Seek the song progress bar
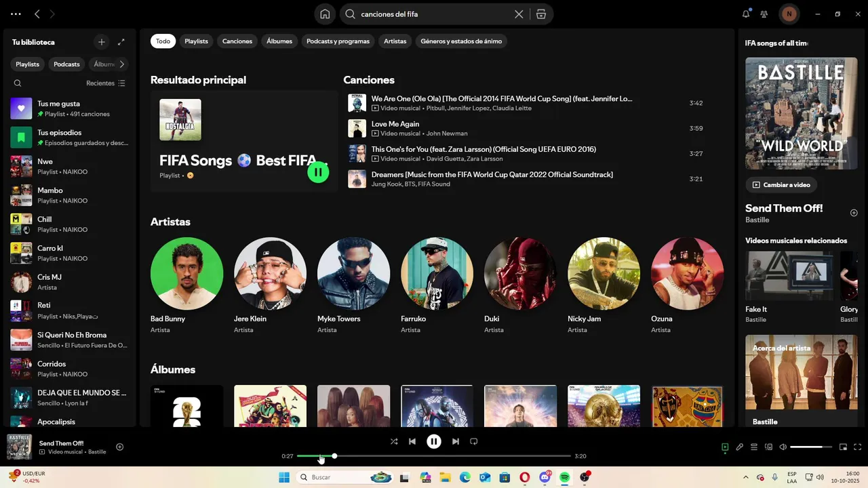Image resolution: width=868 pixels, height=488 pixels. [434, 456]
